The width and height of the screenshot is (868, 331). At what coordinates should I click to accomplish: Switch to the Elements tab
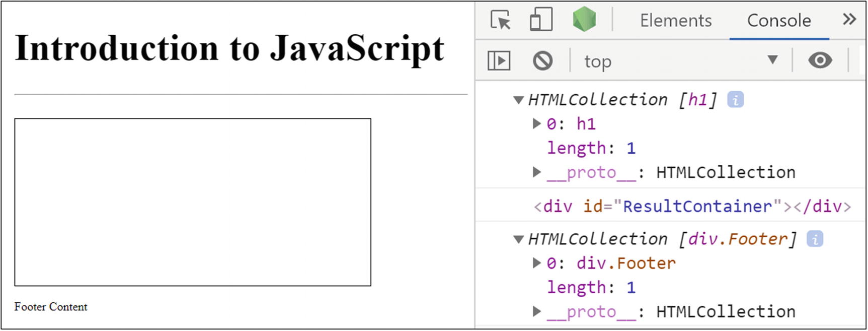point(675,21)
